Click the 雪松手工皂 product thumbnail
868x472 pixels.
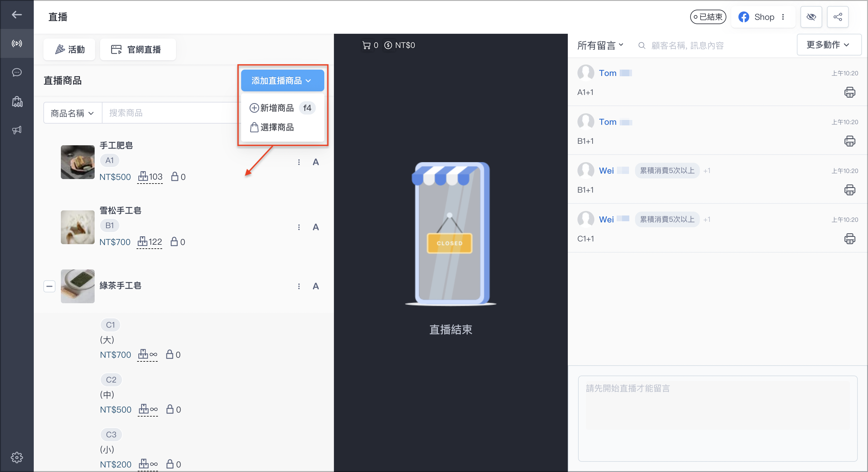[x=77, y=227]
